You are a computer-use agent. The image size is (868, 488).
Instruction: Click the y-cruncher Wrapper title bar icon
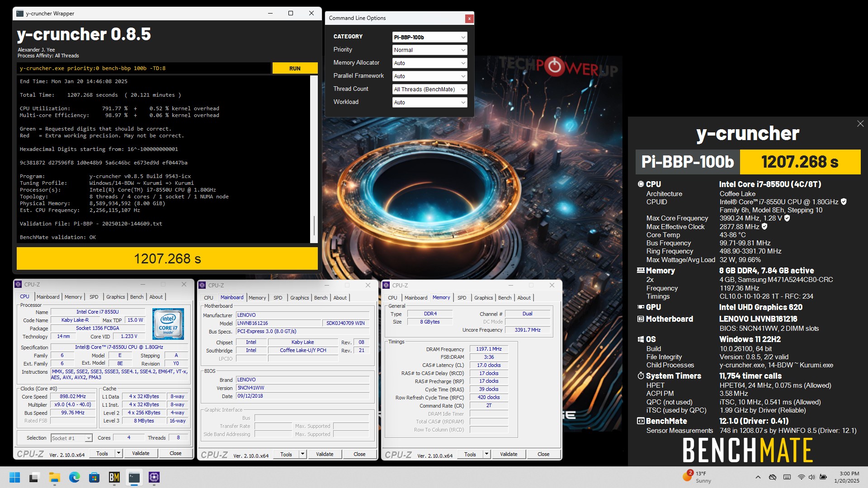coord(20,14)
